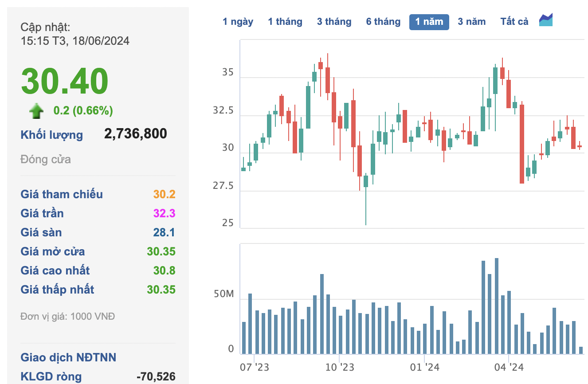Click the "Giá tham chiếu" label
The height and width of the screenshot is (384, 588).
coord(62,194)
